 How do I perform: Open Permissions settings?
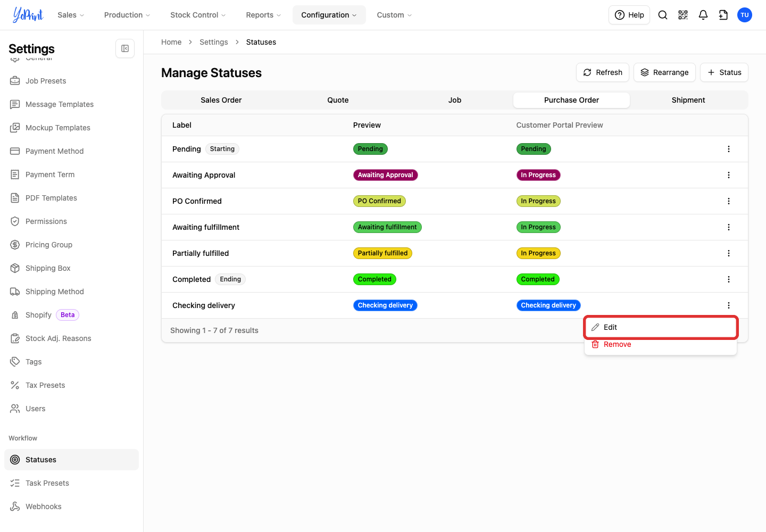coord(71,221)
